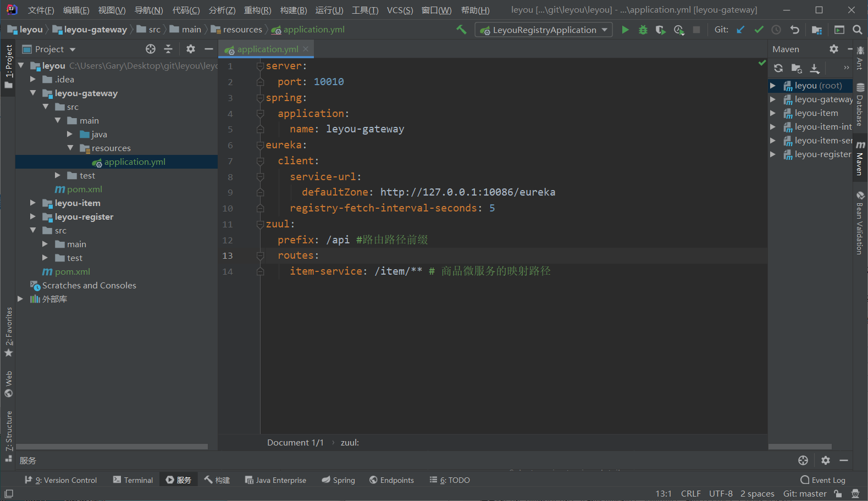Image resolution: width=868 pixels, height=501 pixels.
Task: Show more Maven toolbar actions chevron
Action: (847, 68)
